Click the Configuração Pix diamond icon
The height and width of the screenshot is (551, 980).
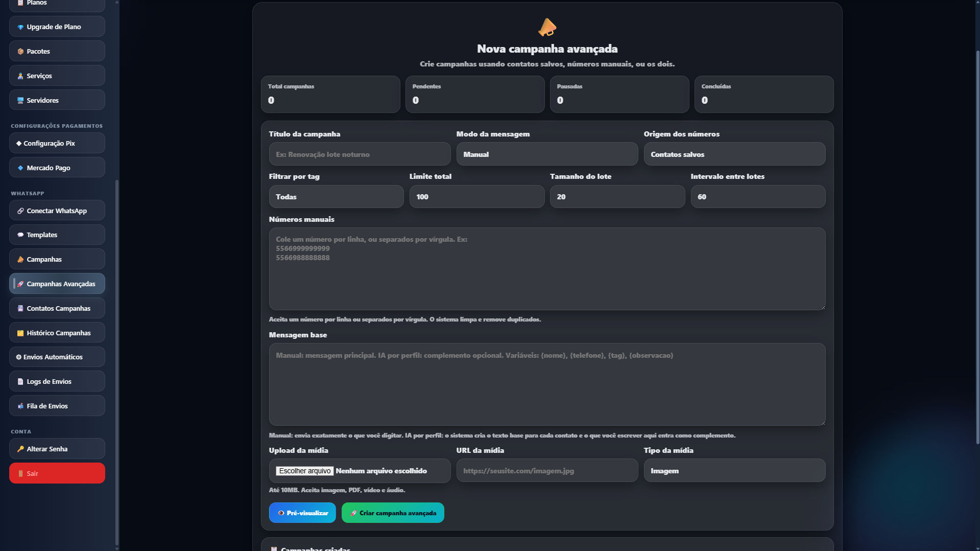tap(19, 143)
